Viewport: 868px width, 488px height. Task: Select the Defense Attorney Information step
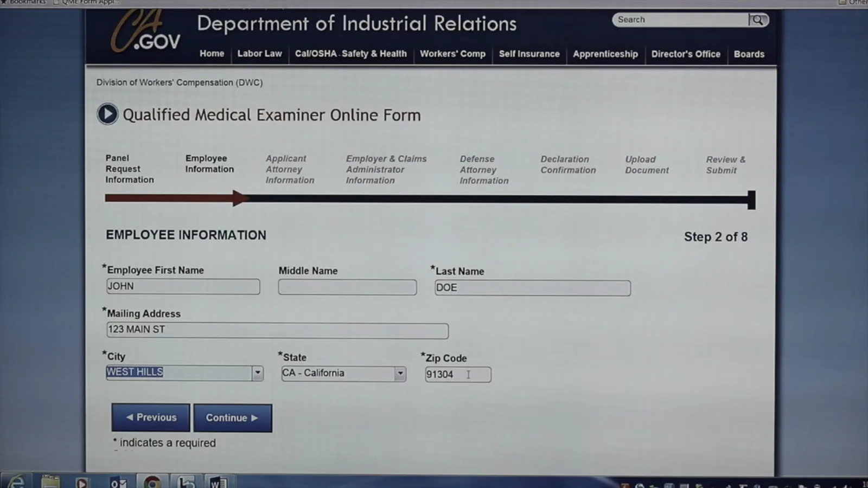click(484, 170)
